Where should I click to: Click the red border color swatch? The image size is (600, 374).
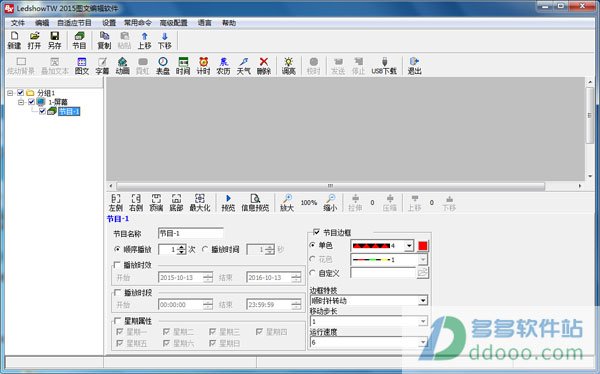(422, 246)
